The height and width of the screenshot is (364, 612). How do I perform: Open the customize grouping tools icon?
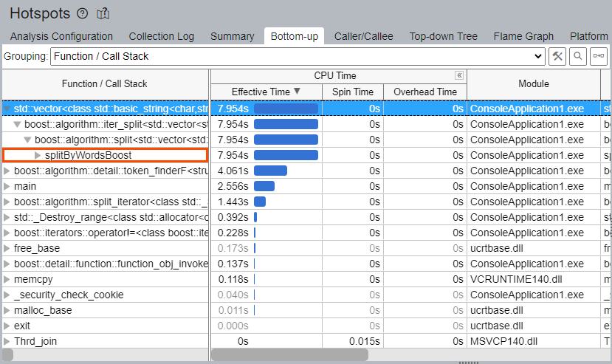click(557, 56)
